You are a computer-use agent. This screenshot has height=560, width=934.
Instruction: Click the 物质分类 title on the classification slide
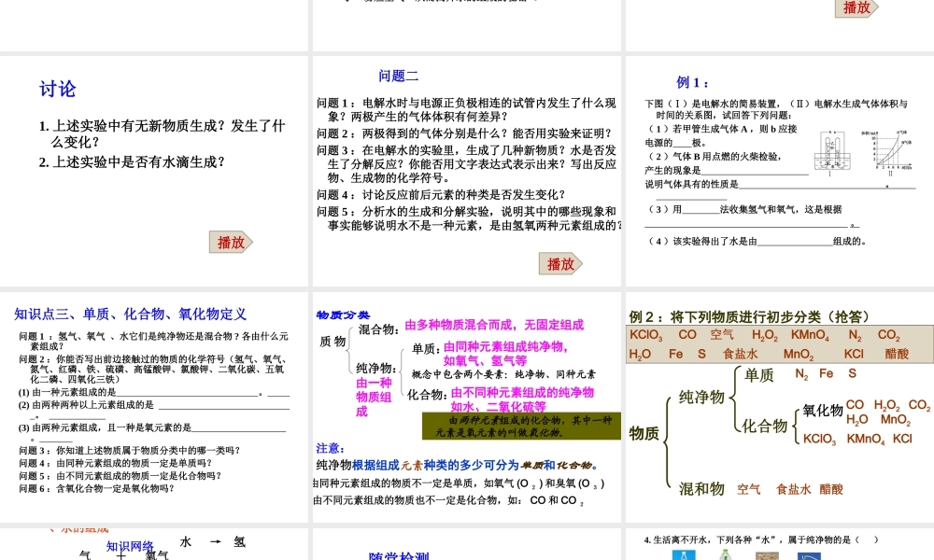(343, 315)
